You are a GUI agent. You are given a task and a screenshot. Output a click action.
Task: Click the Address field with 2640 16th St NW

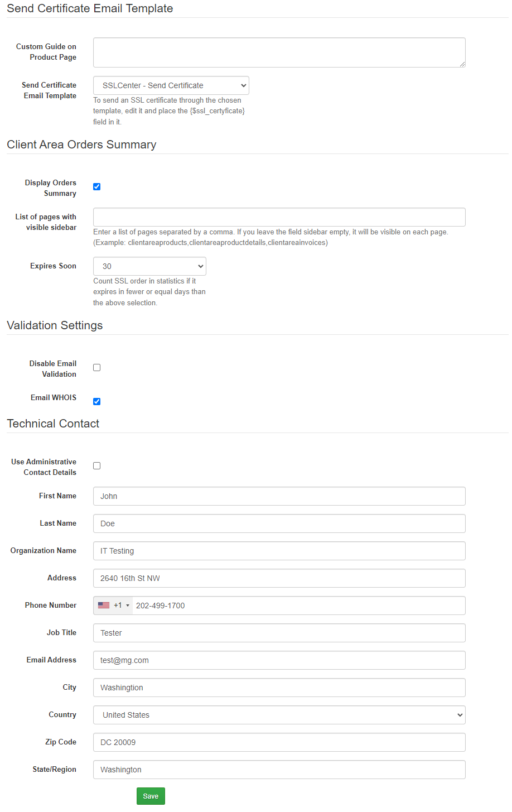[279, 578]
